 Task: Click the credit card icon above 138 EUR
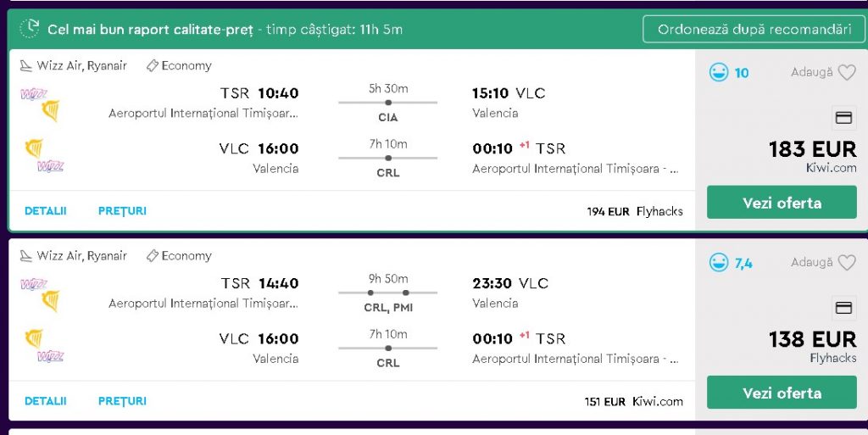click(843, 308)
